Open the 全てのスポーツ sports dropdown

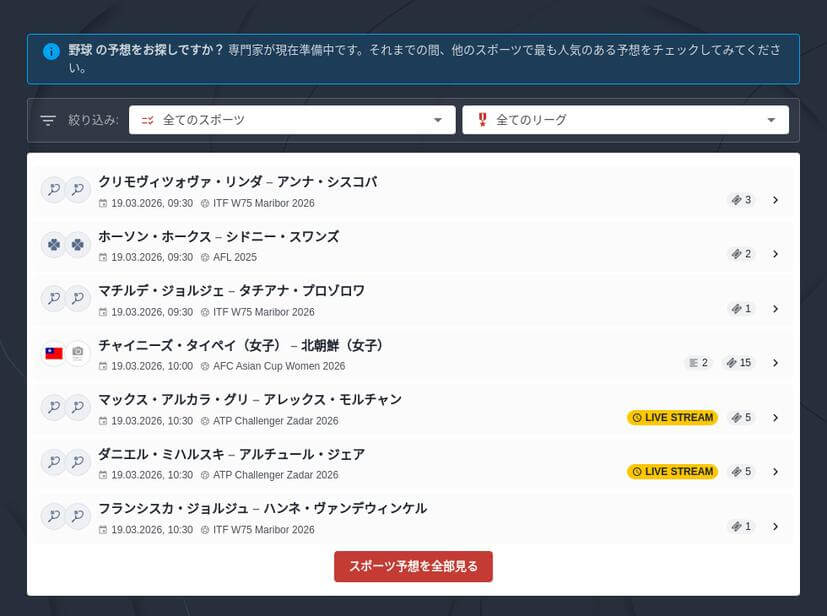point(291,119)
